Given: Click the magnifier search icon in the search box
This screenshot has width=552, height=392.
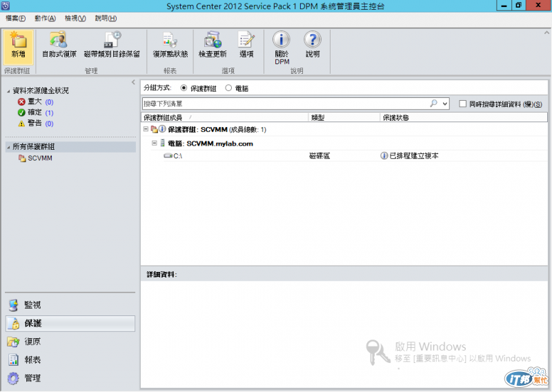Looking at the screenshot, I should [434, 104].
